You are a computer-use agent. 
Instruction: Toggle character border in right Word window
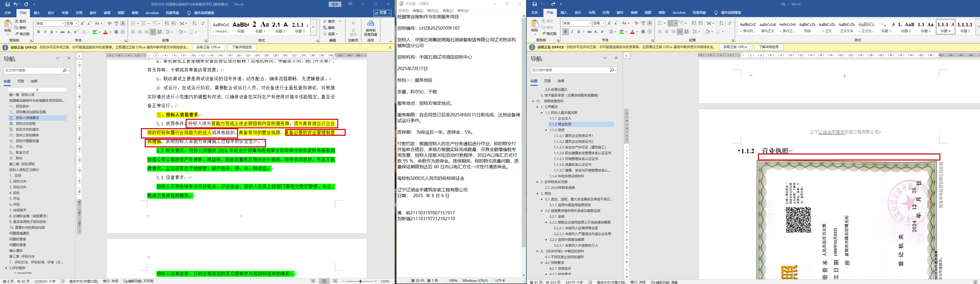(x=650, y=23)
